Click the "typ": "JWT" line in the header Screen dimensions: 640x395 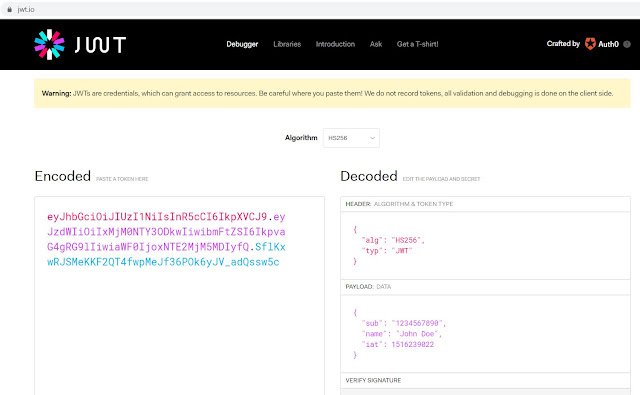click(x=387, y=251)
